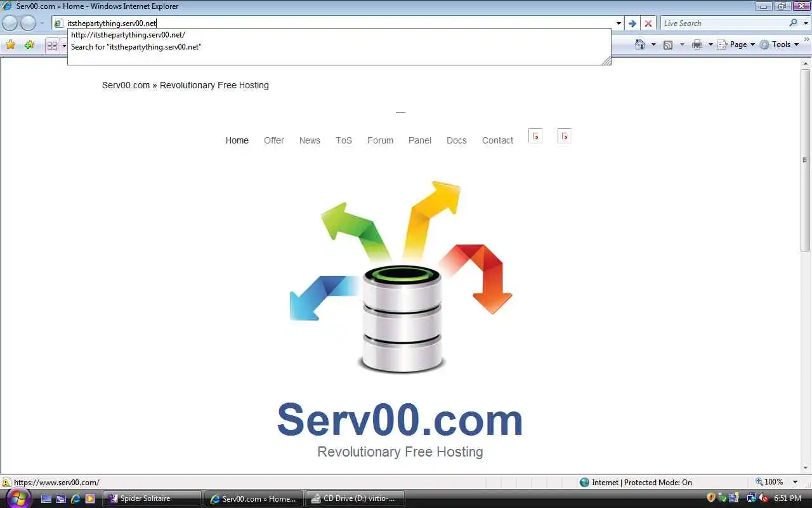Viewport: 812px width, 508px height.
Task: Click the scrollbar up arrow
Action: pyautogui.click(x=806, y=63)
